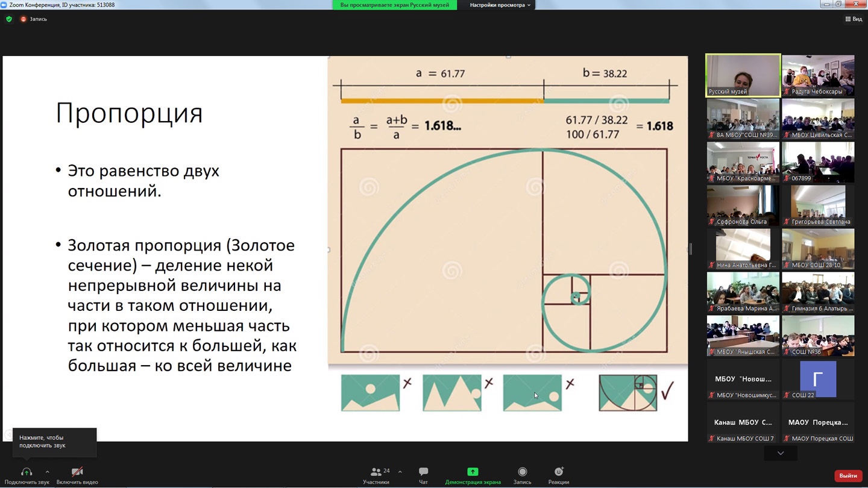Open the Reactions menu
Image resolution: width=868 pixels, height=488 pixels.
click(x=558, y=475)
